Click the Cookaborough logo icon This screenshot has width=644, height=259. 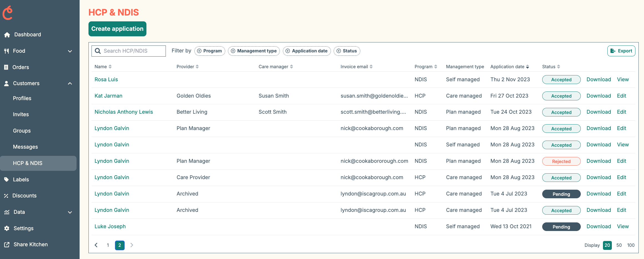point(8,13)
